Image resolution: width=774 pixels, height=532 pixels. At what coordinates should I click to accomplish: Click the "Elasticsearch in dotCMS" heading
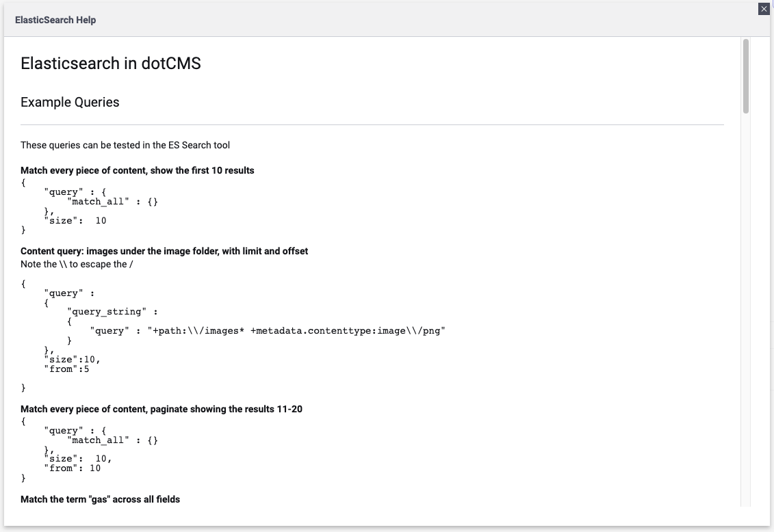[111, 64]
